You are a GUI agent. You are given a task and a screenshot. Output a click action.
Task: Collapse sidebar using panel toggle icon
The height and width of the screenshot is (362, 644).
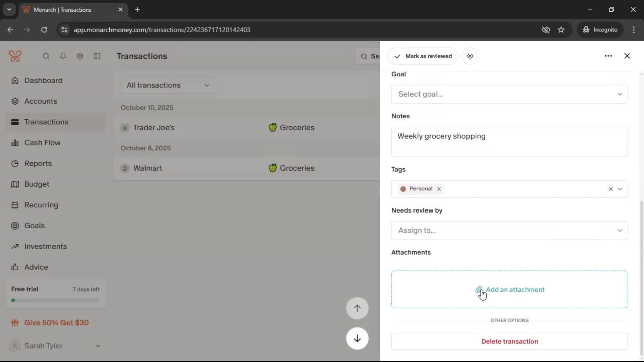tap(97, 56)
